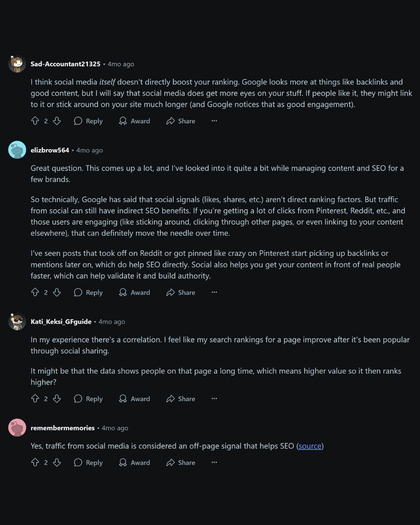Viewport: 420px width, 525px height.
Task: Open the overflow menu on Sad-Accountant21325's comment
Action: point(214,121)
